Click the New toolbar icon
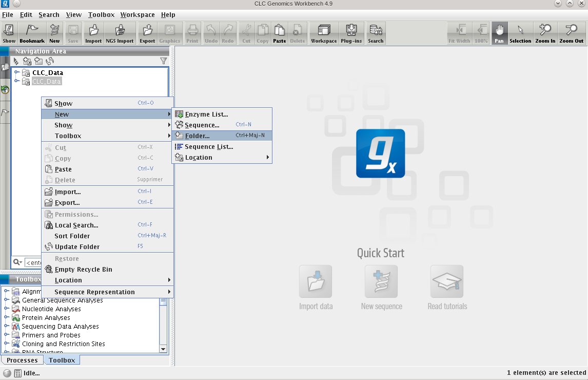588x380 pixels. [x=54, y=33]
